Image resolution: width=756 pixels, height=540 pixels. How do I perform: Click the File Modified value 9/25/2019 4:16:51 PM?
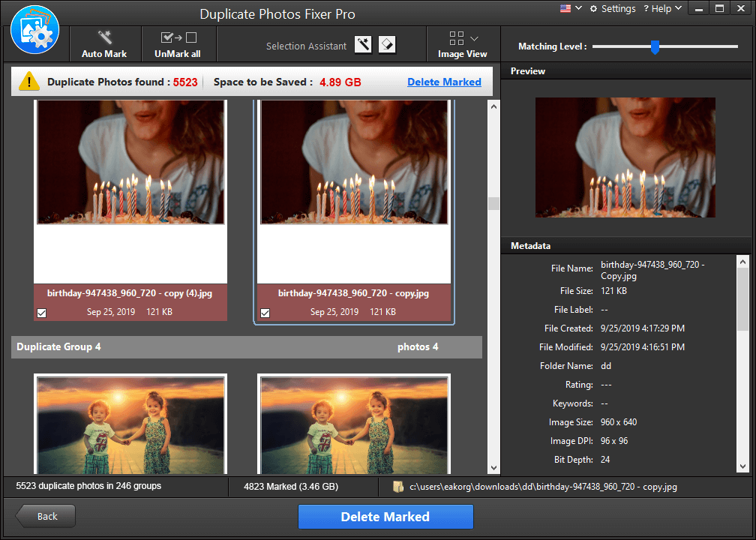pos(643,347)
